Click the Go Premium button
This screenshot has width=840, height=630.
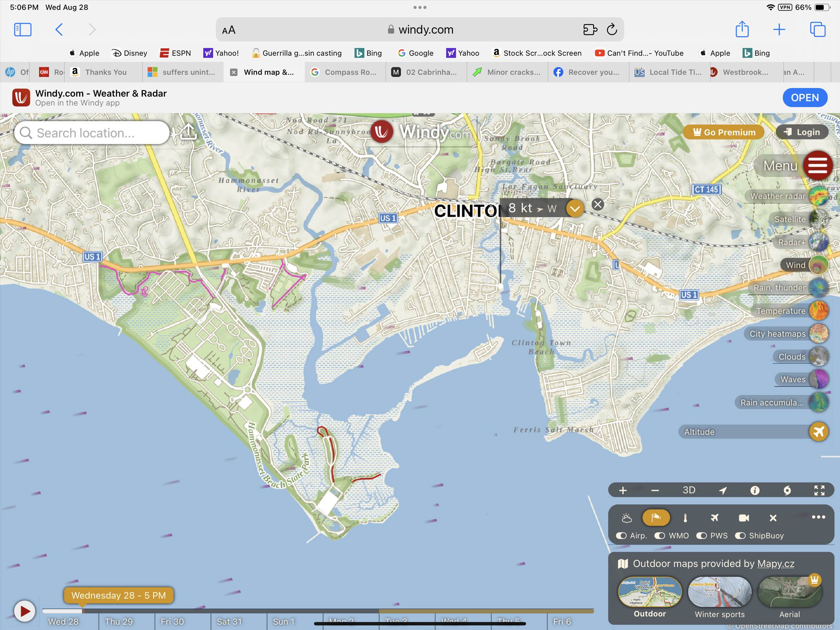click(724, 132)
